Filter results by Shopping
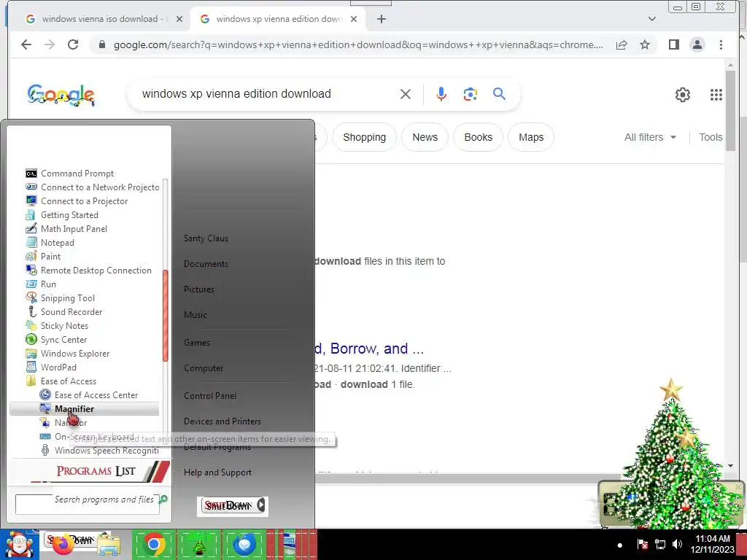Viewport: 747px width, 560px height. [x=365, y=137]
